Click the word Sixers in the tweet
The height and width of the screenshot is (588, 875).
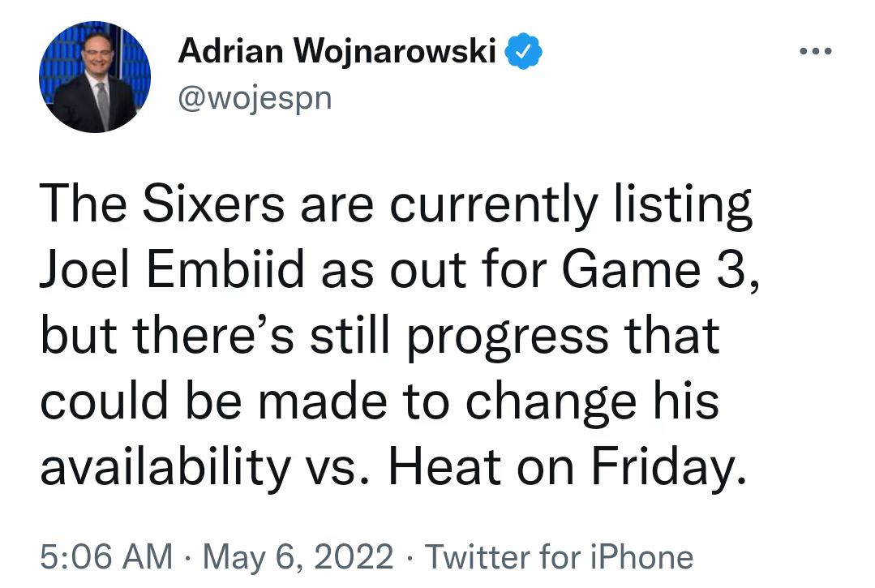tap(214, 203)
